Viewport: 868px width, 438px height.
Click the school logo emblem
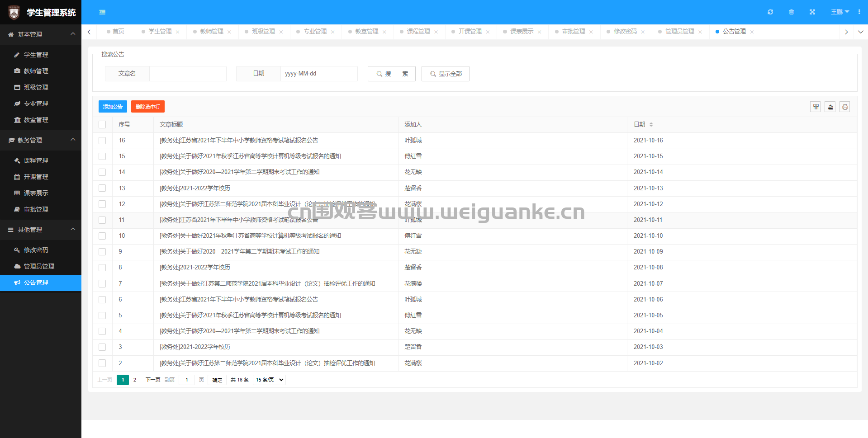tap(14, 12)
